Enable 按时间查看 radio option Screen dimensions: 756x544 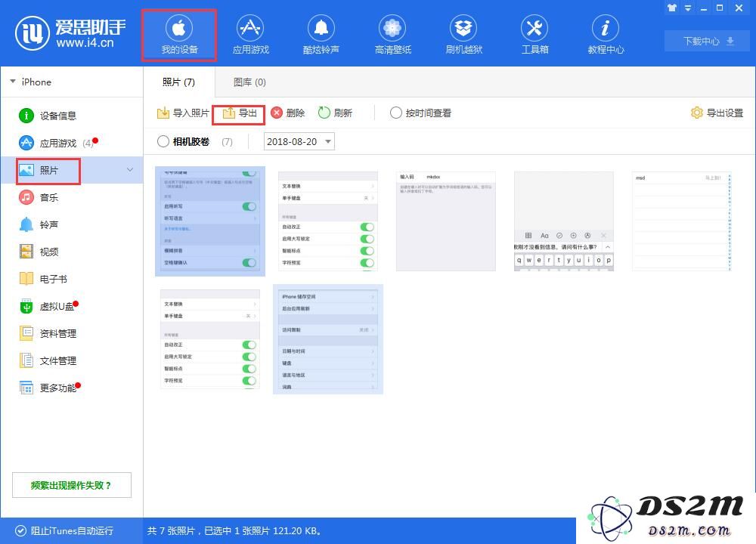[x=420, y=113]
